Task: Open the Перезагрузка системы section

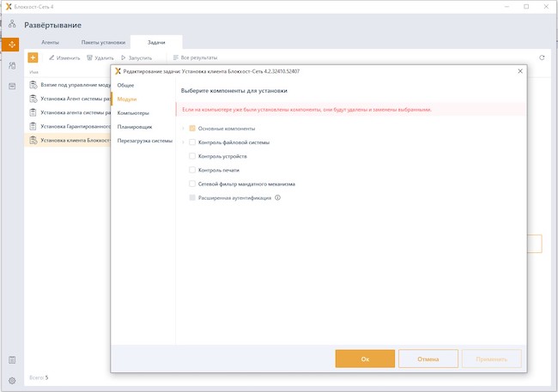Action: coord(145,141)
